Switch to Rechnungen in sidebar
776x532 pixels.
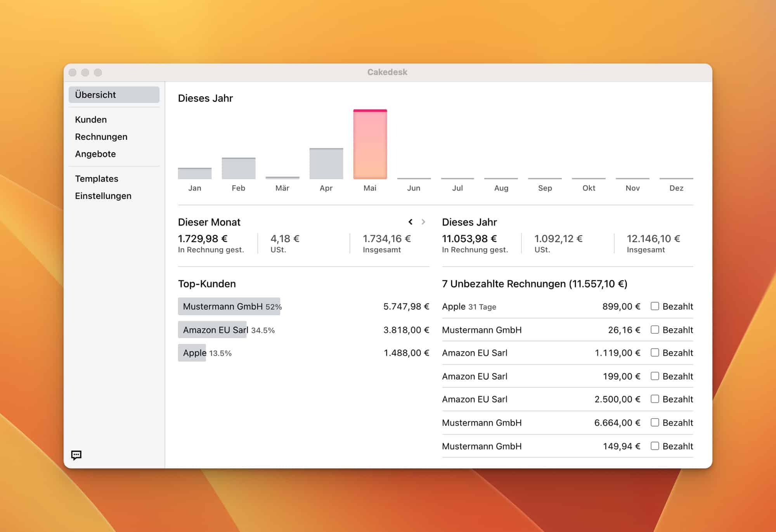pyautogui.click(x=101, y=137)
